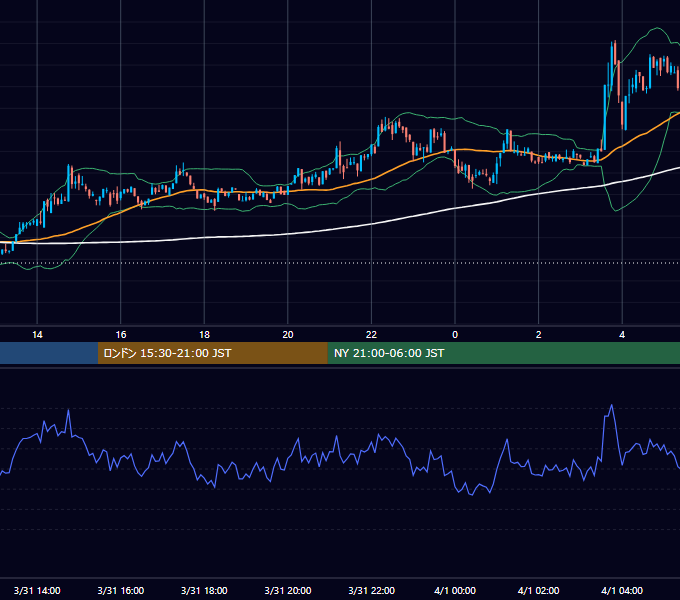Click the 4/1 04:00 date label
This screenshot has height=600, width=680.
coord(622,591)
